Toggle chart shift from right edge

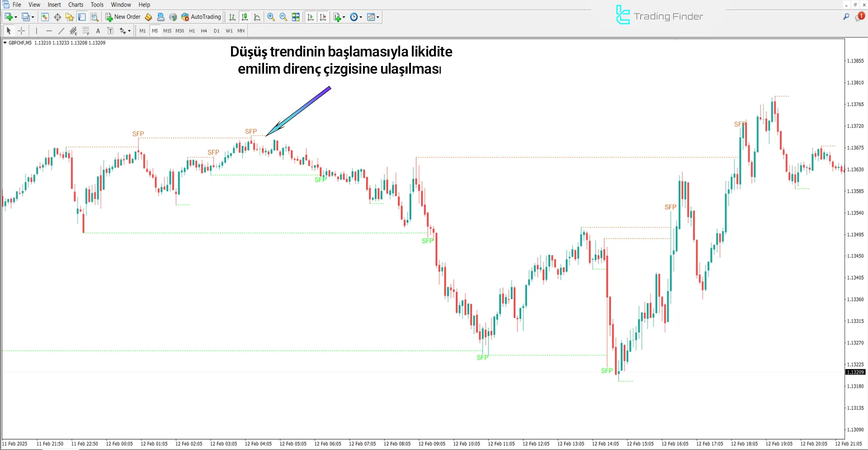323,17
